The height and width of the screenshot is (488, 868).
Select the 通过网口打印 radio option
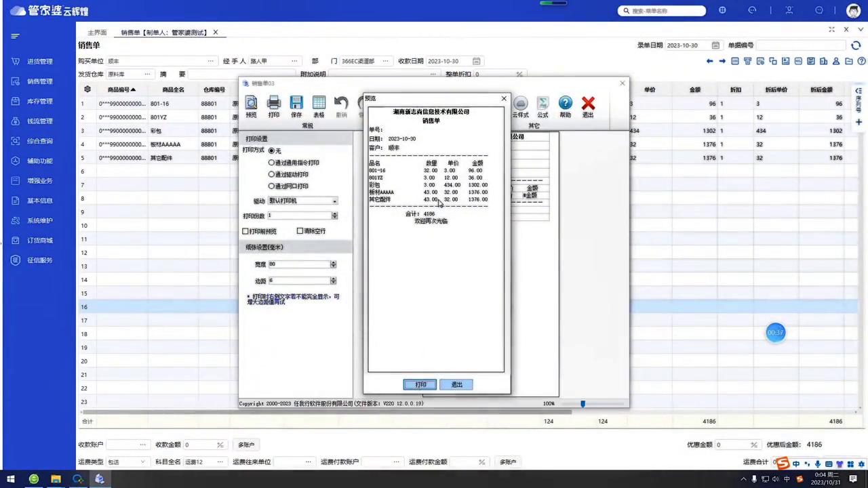point(272,186)
